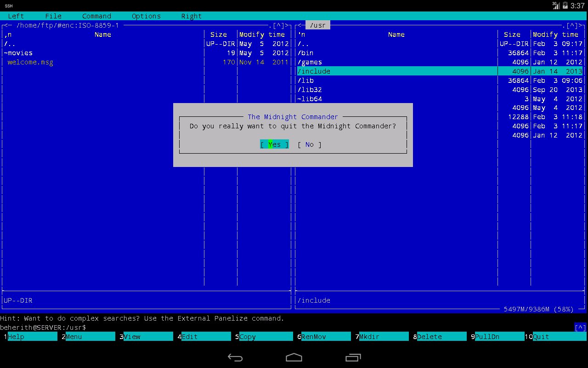Image resolution: width=588 pixels, height=368 pixels.
Task: Open the Left menu in menu bar
Action: pos(16,16)
